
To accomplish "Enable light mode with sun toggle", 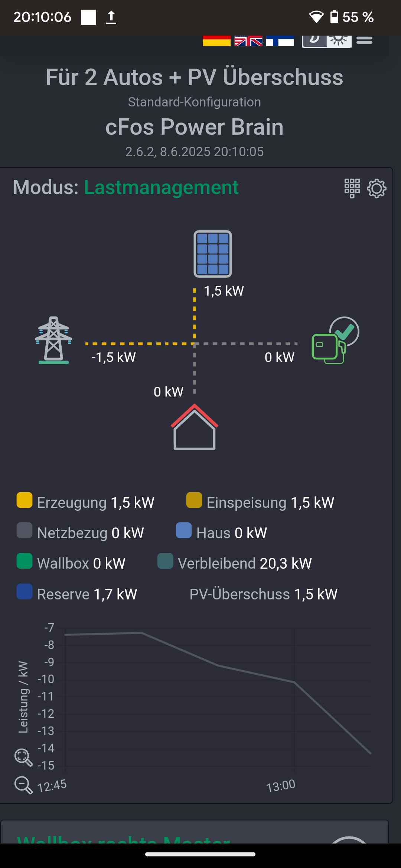I will [339, 41].
